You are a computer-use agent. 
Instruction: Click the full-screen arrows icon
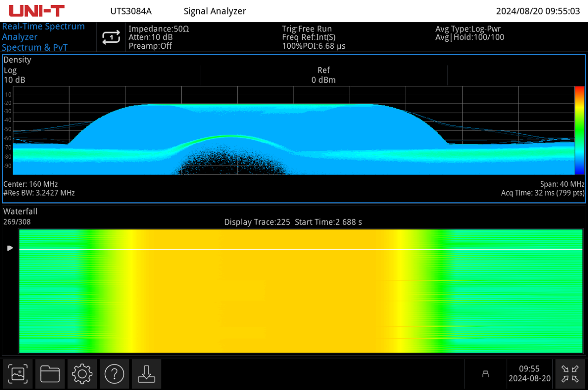click(569, 373)
